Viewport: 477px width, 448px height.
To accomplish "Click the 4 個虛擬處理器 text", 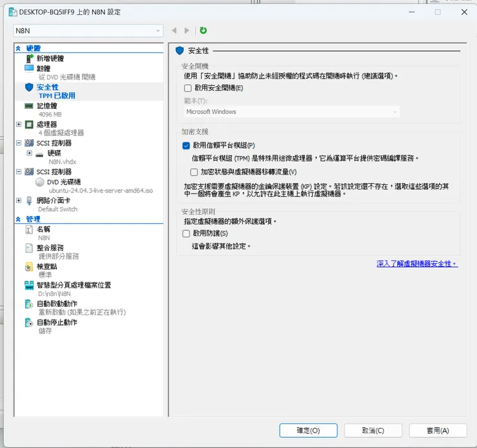I will [61, 133].
